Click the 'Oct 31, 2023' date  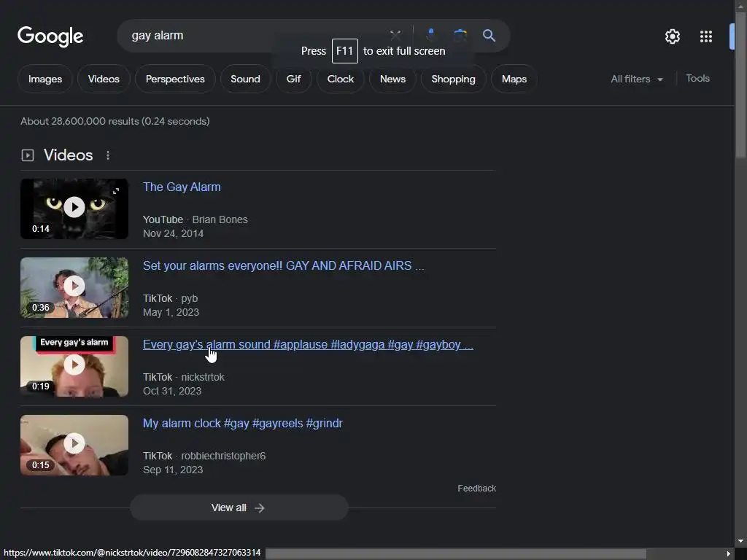[x=172, y=391]
